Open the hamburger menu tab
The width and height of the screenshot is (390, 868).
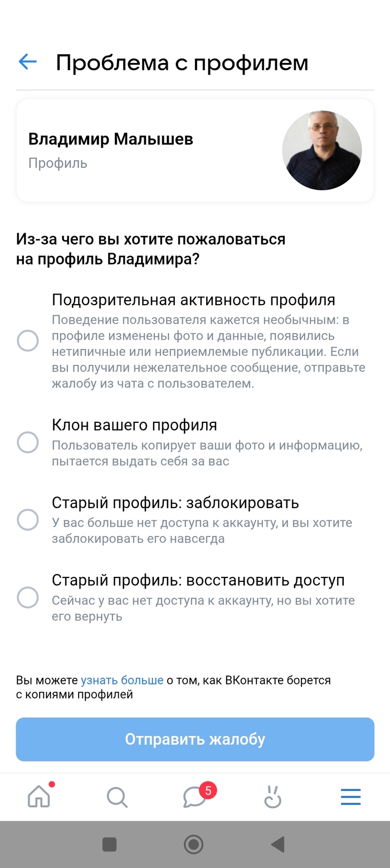pos(351,797)
